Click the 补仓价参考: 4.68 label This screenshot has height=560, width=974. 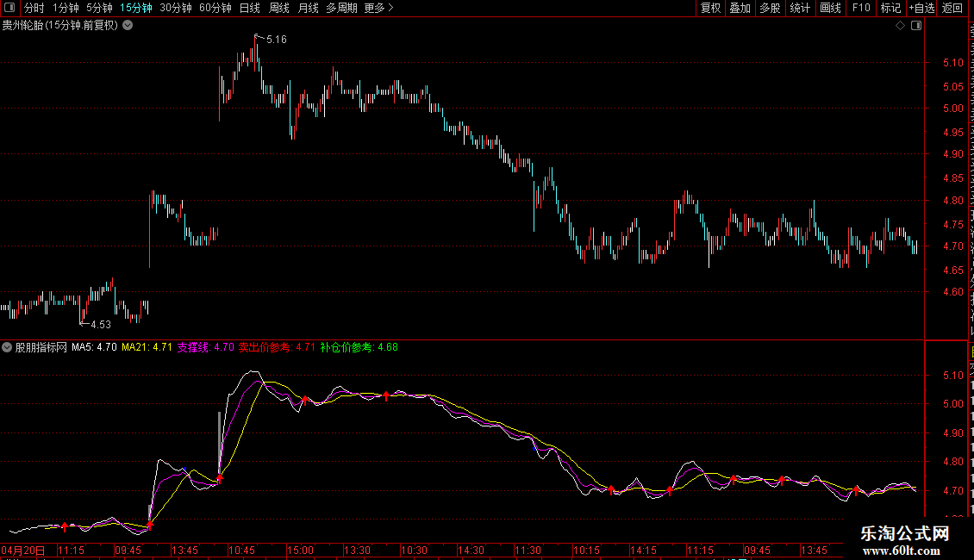(x=359, y=347)
